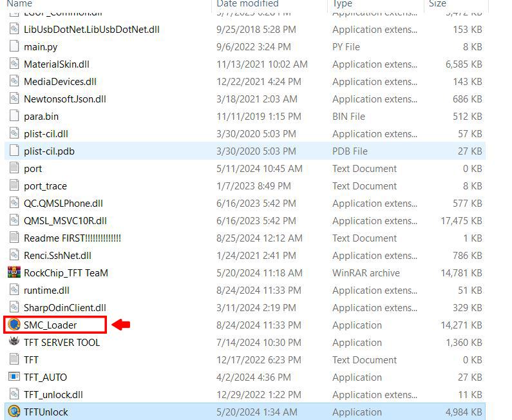This screenshot has height=420, width=512.
Task: Click the MediaDevices.dll file icon
Action: (14, 81)
